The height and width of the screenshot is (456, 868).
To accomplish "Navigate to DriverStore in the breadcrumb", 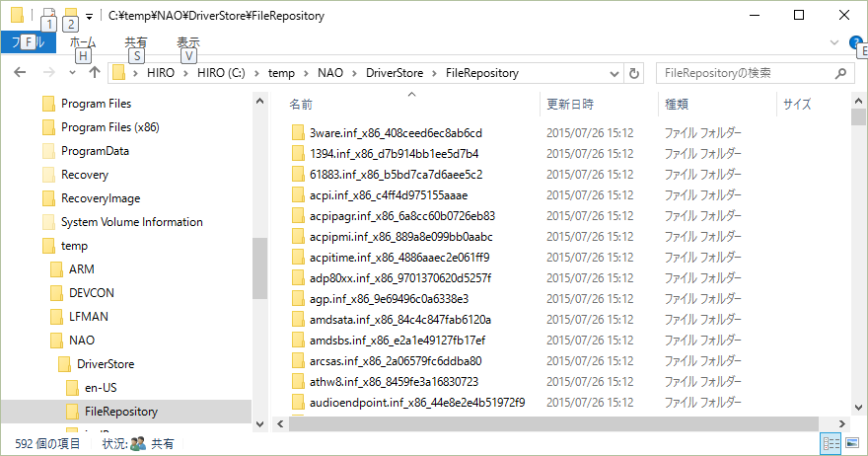I will pyautogui.click(x=393, y=72).
